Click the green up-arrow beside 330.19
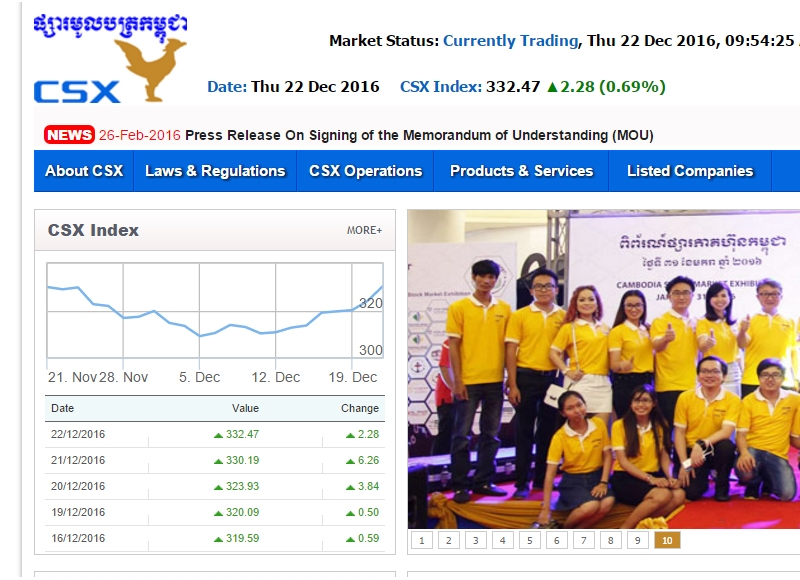The height and width of the screenshot is (580, 800). (x=218, y=461)
